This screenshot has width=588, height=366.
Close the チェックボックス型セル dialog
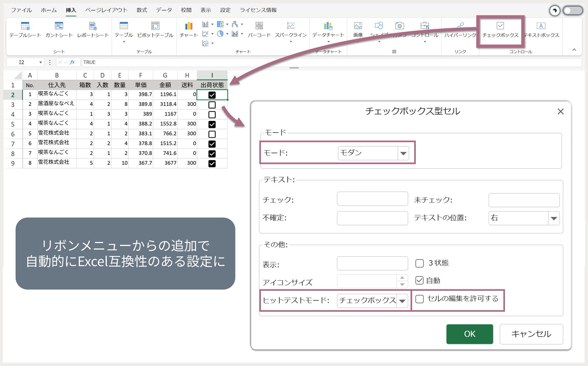(561, 112)
